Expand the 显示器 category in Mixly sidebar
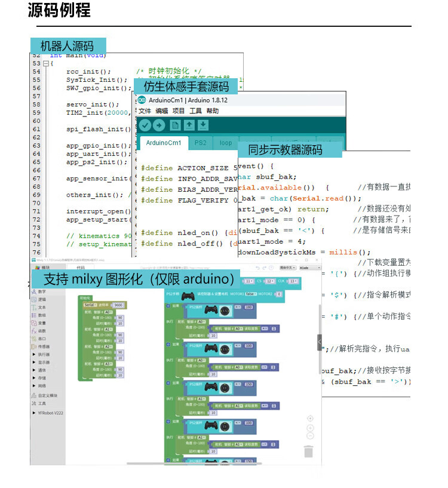Image resolution: width=448 pixels, height=488 pixels. click(x=44, y=362)
